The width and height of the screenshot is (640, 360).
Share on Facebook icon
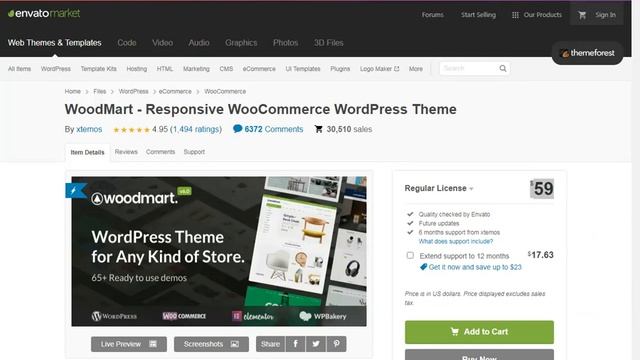tap(296, 344)
